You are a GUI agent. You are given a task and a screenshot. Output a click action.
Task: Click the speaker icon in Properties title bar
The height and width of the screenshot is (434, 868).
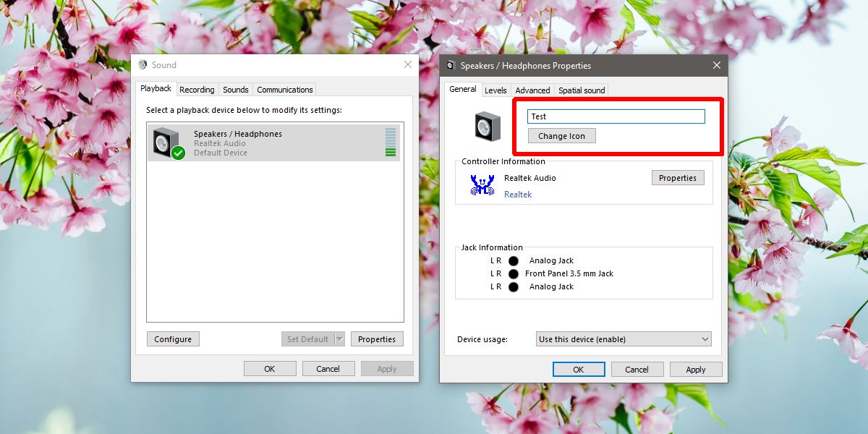coord(451,65)
